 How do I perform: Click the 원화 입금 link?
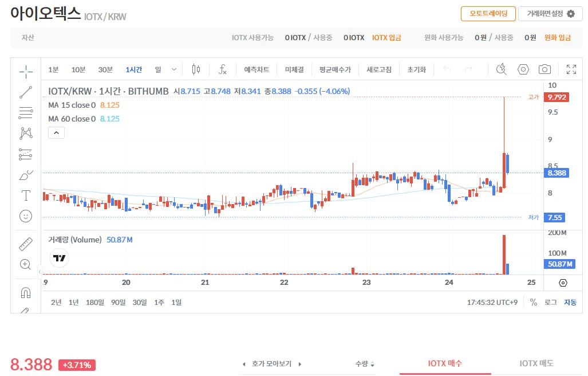point(558,37)
